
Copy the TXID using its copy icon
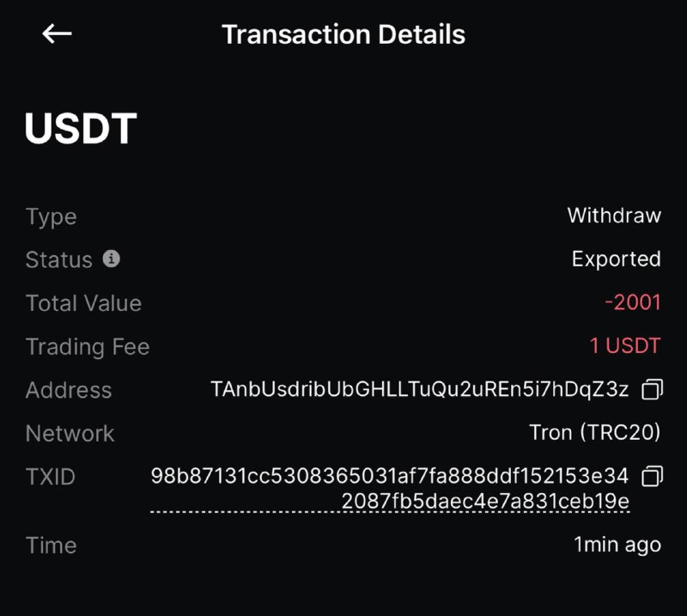(653, 476)
